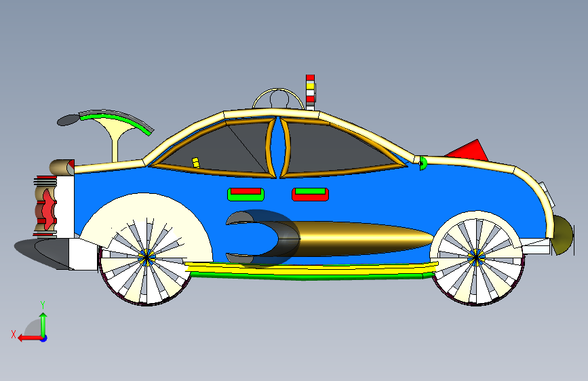This screenshot has width=588, height=381.
Task: Click the green Y axis arrow on triad
Action: click(43, 324)
